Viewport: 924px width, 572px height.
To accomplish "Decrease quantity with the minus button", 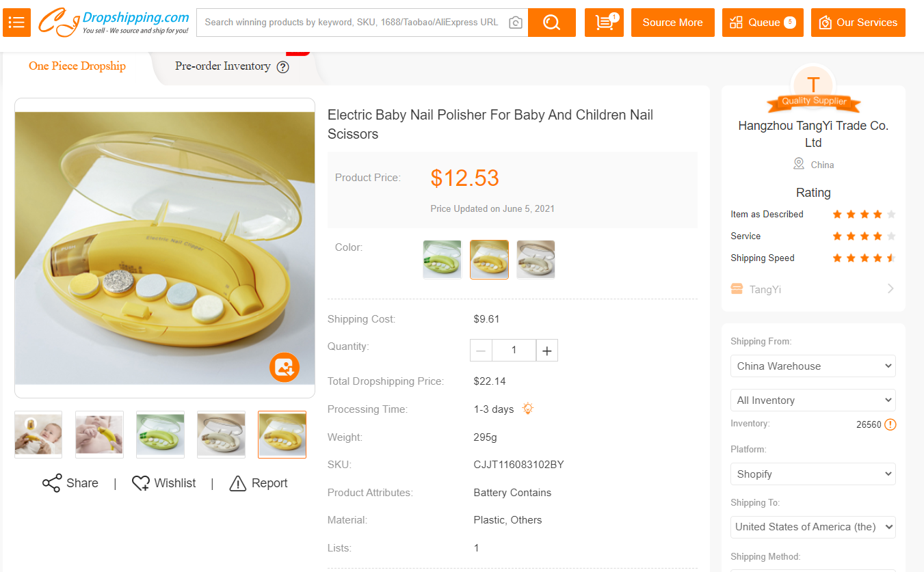I will coord(481,351).
